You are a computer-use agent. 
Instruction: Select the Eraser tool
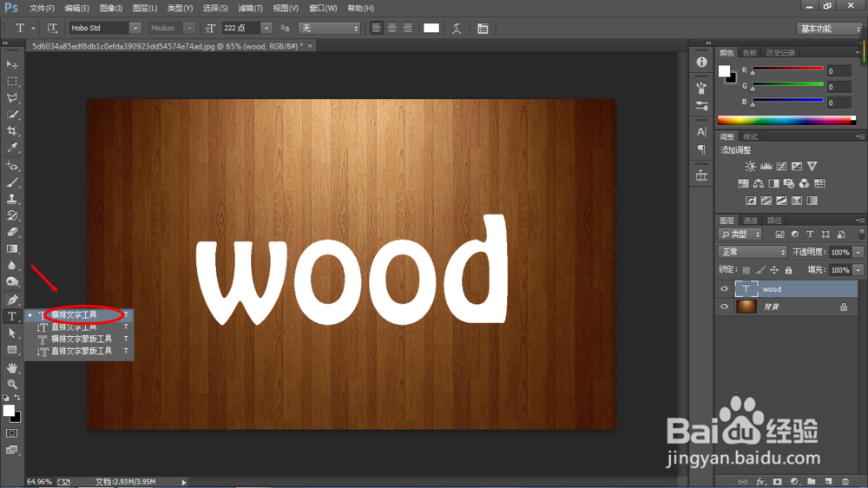coord(11,232)
